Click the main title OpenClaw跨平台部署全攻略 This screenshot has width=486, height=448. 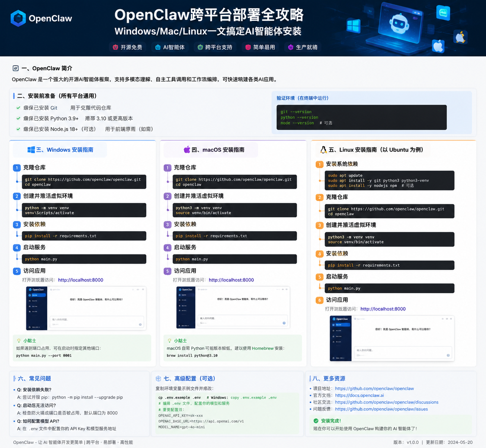[209, 15]
